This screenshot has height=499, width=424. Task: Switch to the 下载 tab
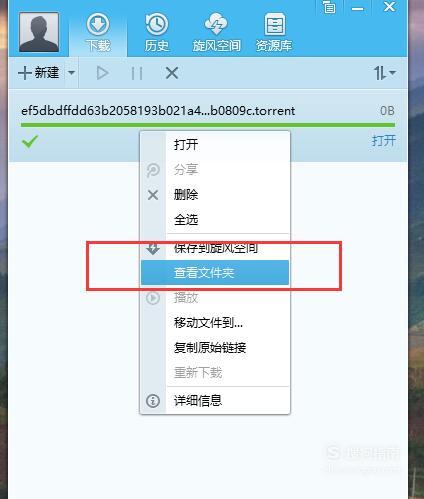click(98, 33)
